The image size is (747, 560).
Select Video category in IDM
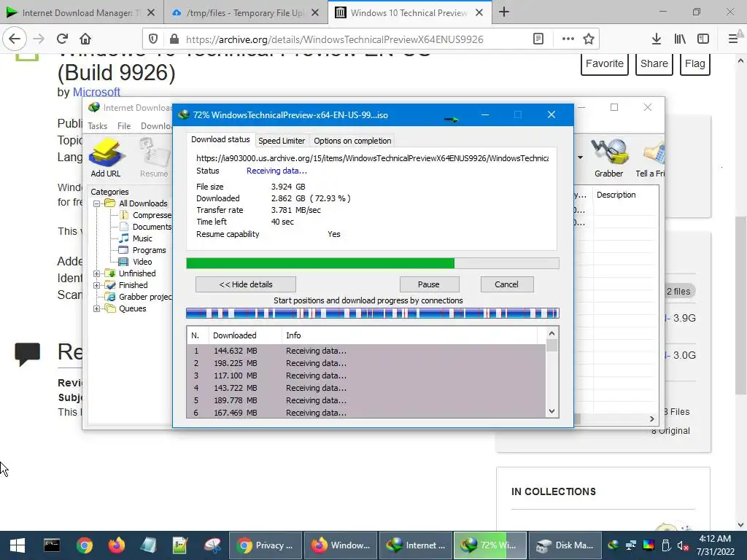(x=142, y=262)
